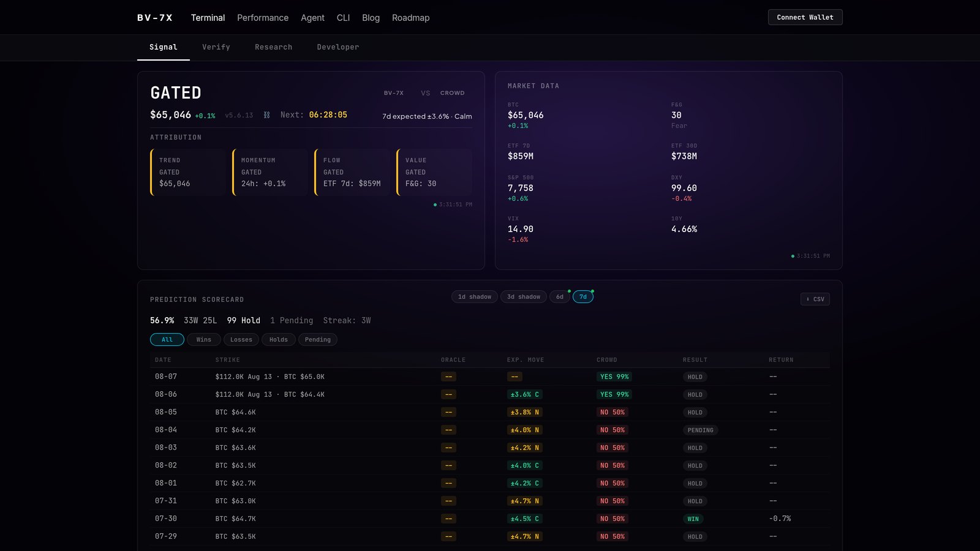980x551 pixels.
Task: Click the chain link icon beside version v5.6.13
Action: pyautogui.click(x=266, y=115)
